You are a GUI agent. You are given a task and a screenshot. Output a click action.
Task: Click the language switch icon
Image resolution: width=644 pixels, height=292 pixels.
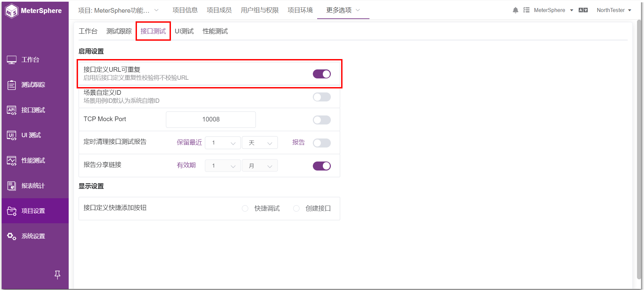click(583, 10)
